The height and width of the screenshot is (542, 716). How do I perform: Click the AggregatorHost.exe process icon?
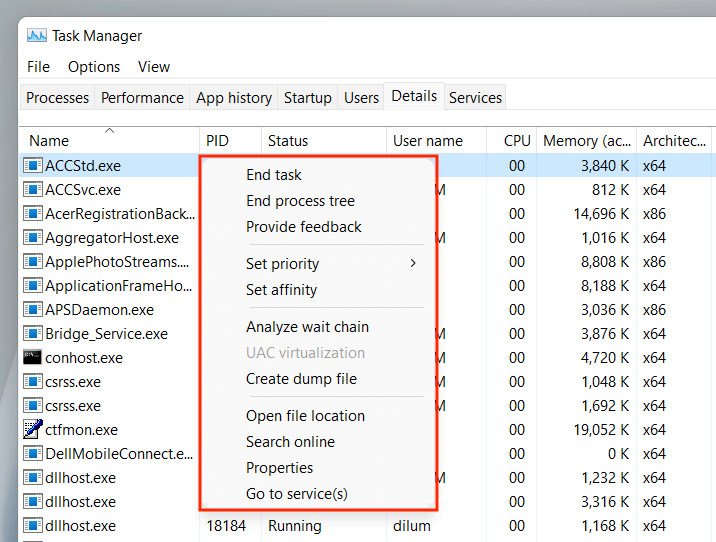tap(32, 238)
